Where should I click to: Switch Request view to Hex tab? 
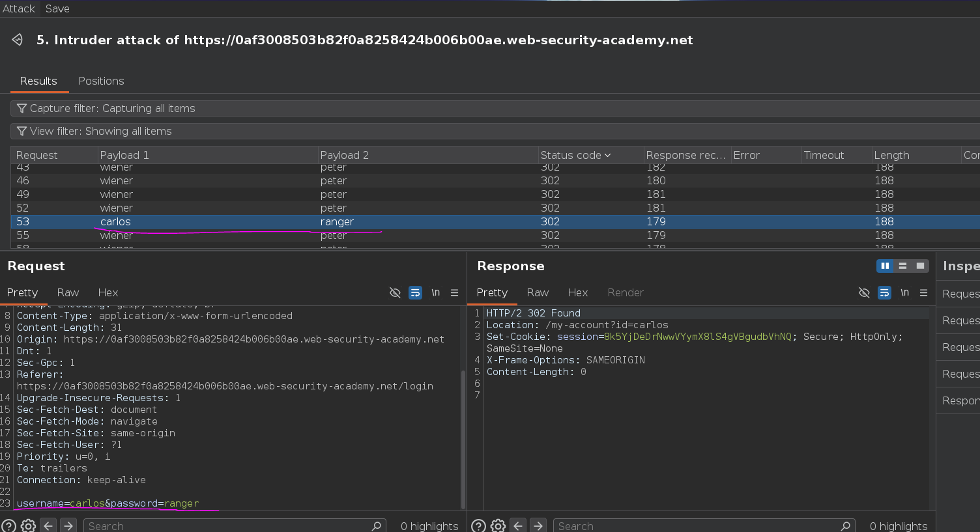[x=108, y=292]
